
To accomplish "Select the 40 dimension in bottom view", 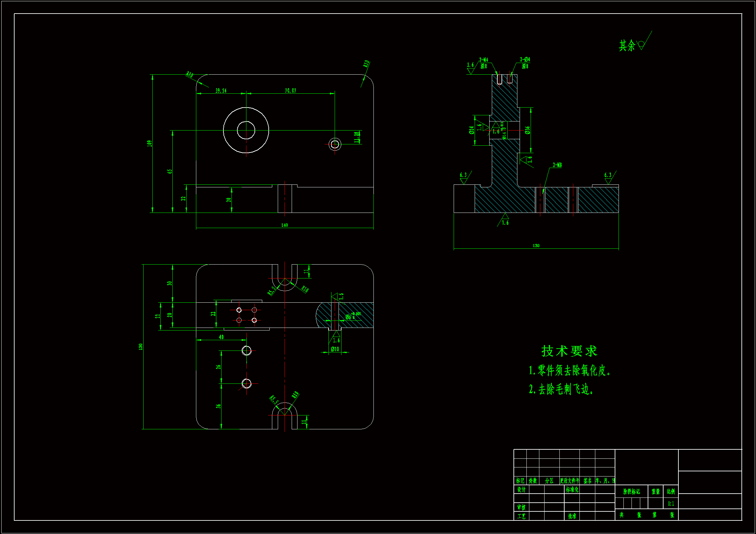I will click(x=221, y=337).
